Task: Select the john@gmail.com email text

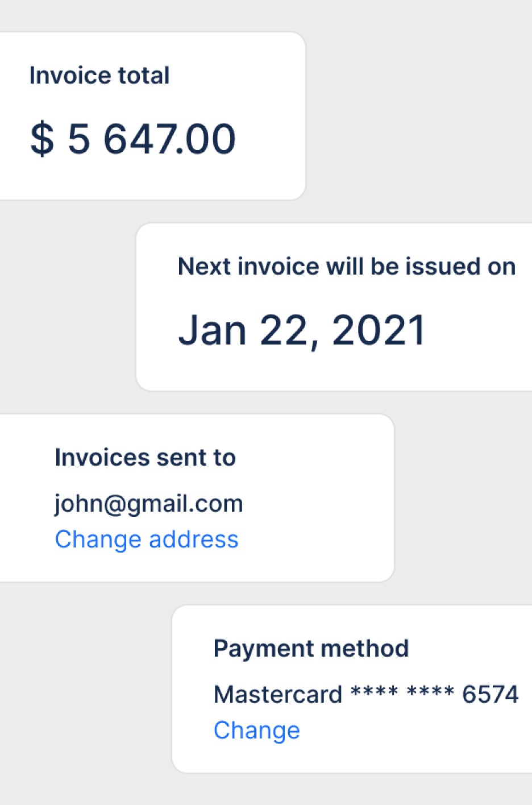Action: click(149, 504)
